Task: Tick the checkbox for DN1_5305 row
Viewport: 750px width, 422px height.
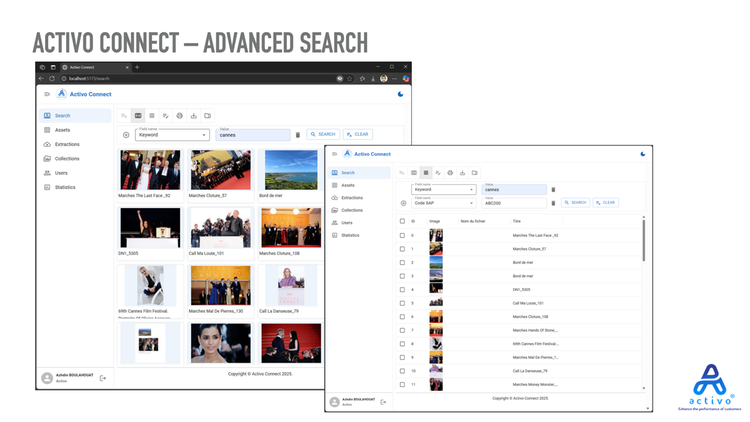Action: (x=402, y=289)
